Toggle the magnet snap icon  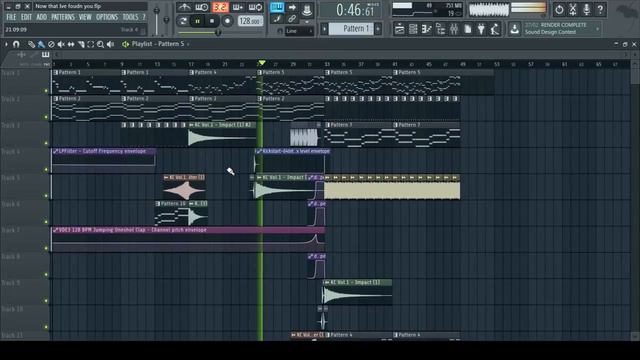coord(16,44)
